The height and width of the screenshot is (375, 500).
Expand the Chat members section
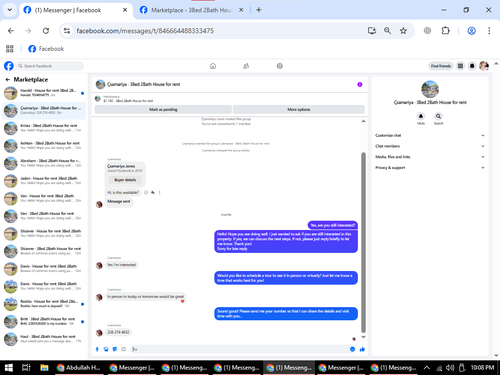click(430, 146)
